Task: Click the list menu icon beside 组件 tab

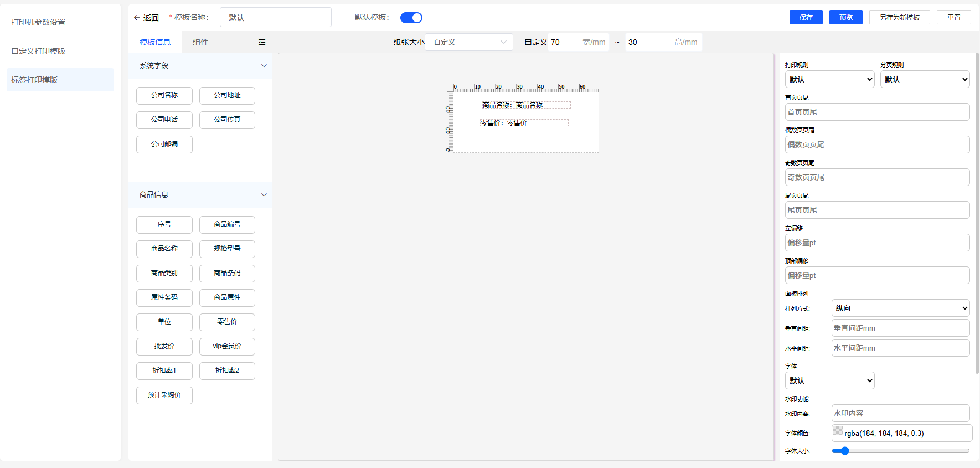Action: click(x=262, y=42)
